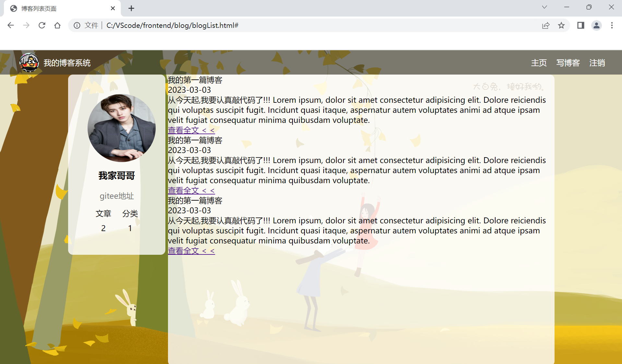Open the gitee地址 link
This screenshot has height=364, width=622.
pyautogui.click(x=117, y=196)
